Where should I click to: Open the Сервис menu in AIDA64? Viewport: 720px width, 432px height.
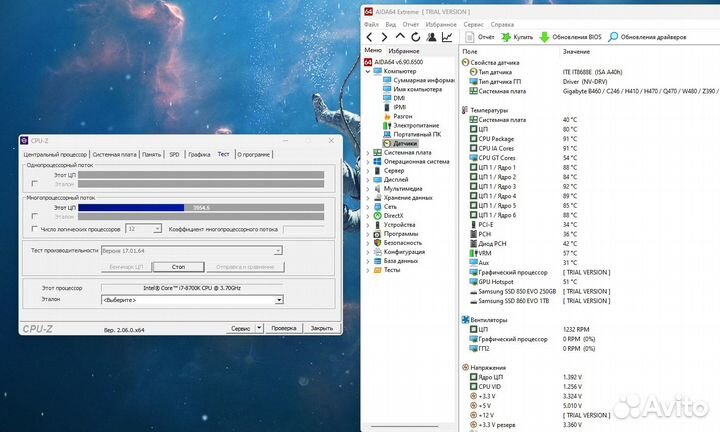click(473, 24)
